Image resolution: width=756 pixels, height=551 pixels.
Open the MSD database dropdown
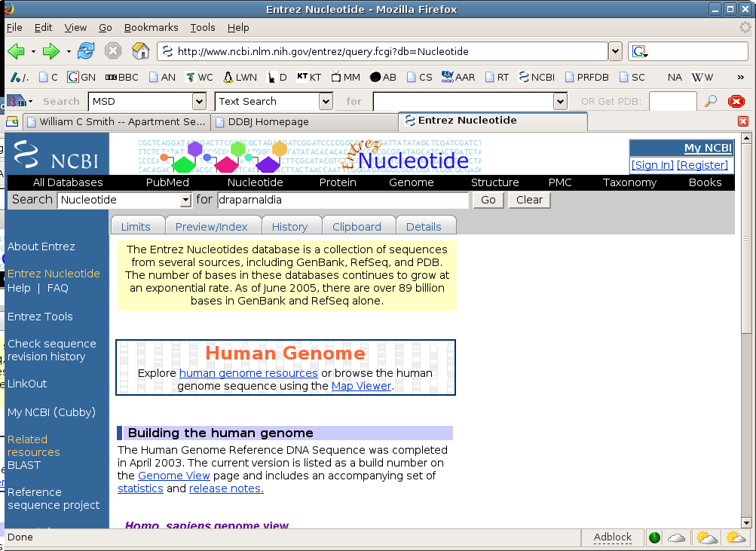click(199, 101)
